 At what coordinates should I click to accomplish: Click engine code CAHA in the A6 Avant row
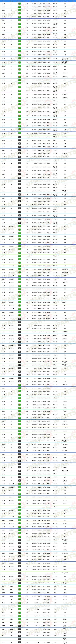(x=65, y=550)
